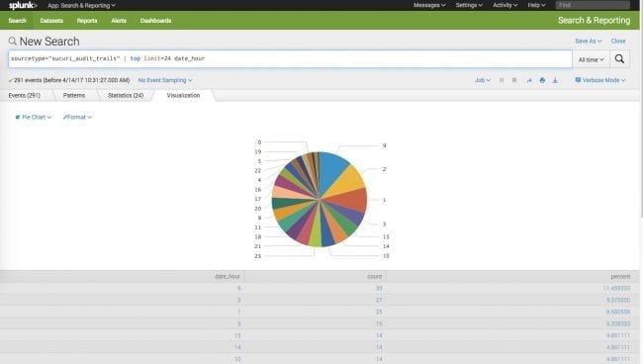The image size is (643, 364).
Task: Open the No Event Sampling dropdown
Action: coord(165,80)
